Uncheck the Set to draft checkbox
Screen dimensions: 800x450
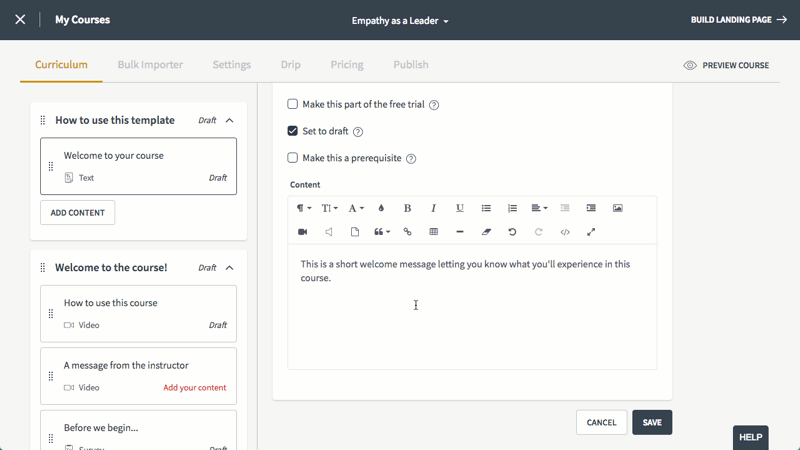point(292,131)
